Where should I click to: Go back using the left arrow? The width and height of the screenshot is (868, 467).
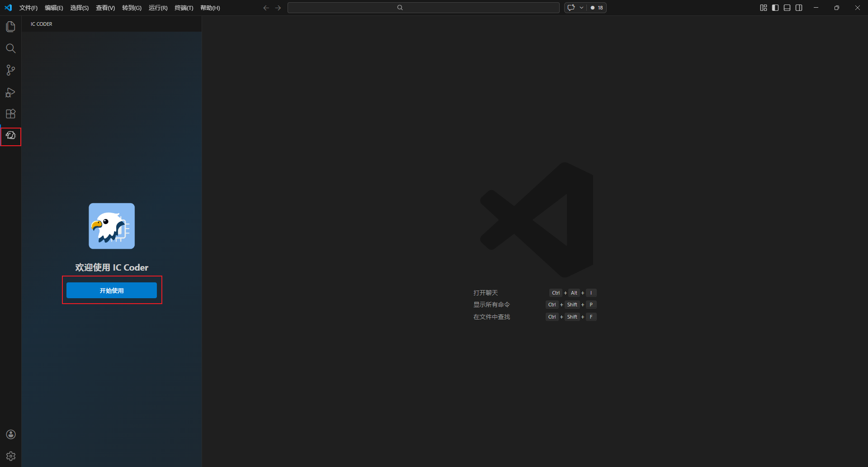(x=266, y=8)
